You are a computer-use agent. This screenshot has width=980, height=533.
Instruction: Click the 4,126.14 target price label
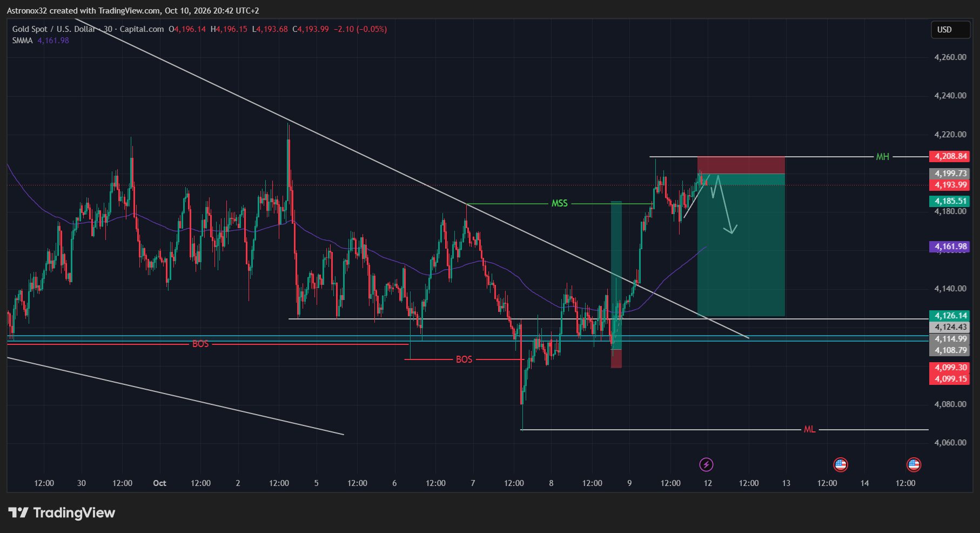coord(949,316)
